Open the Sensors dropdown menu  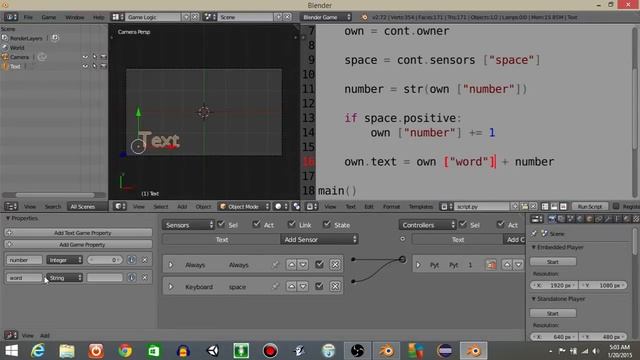pos(189,225)
